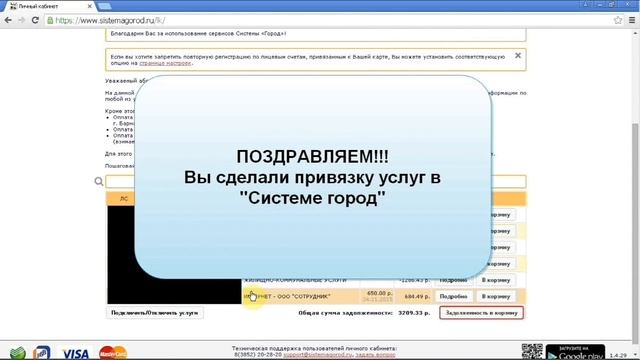Click the VISA logo in footer
Image resolution: width=640 pixels, height=360 pixels.
point(75,353)
